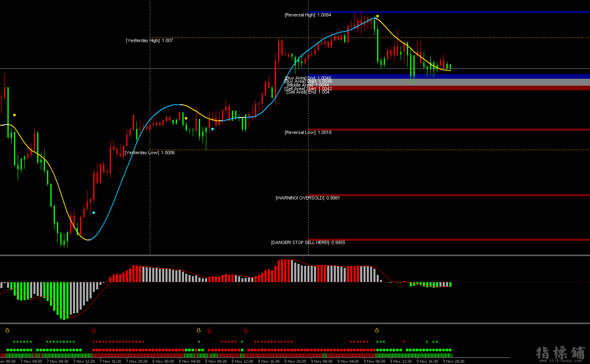Click the yellow down arrow above 9 Nov 08:30

pyautogui.click(x=377, y=331)
